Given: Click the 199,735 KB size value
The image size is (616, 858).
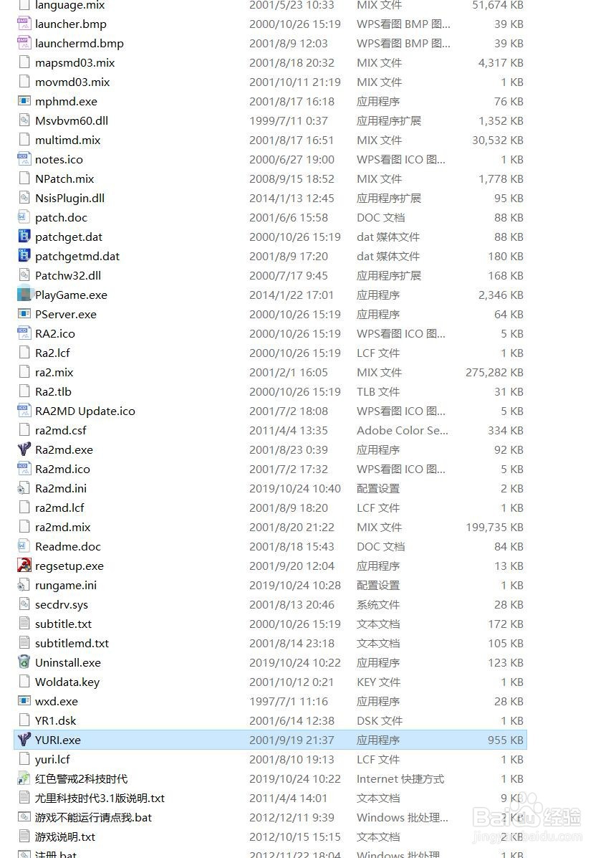Looking at the screenshot, I should coord(495,528).
